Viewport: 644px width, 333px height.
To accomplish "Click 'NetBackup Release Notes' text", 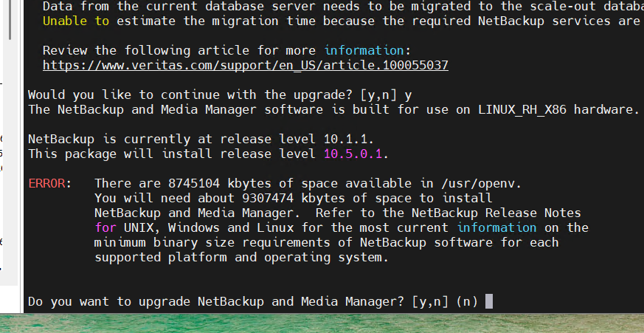I will click(x=496, y=213).
